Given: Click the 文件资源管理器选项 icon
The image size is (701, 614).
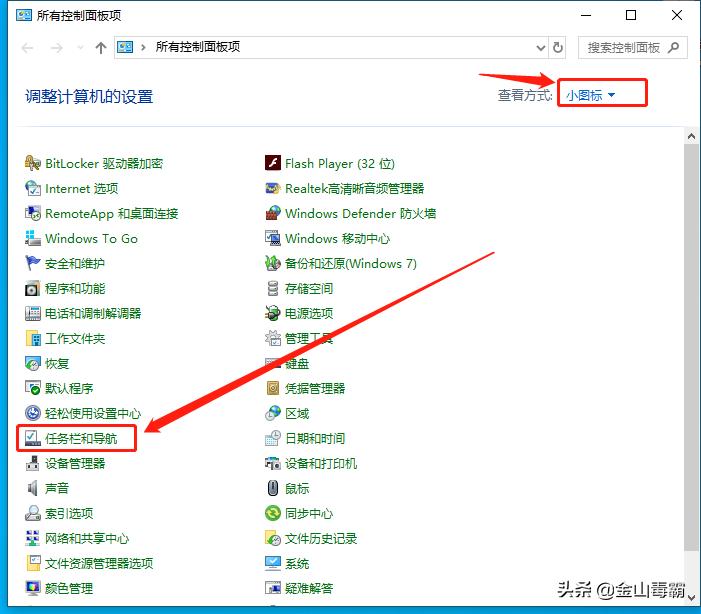Looking at the screenshot, I should 33,563.
